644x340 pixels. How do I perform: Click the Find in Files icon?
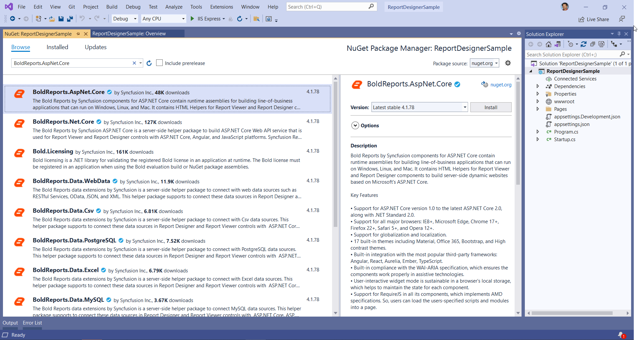256,19
